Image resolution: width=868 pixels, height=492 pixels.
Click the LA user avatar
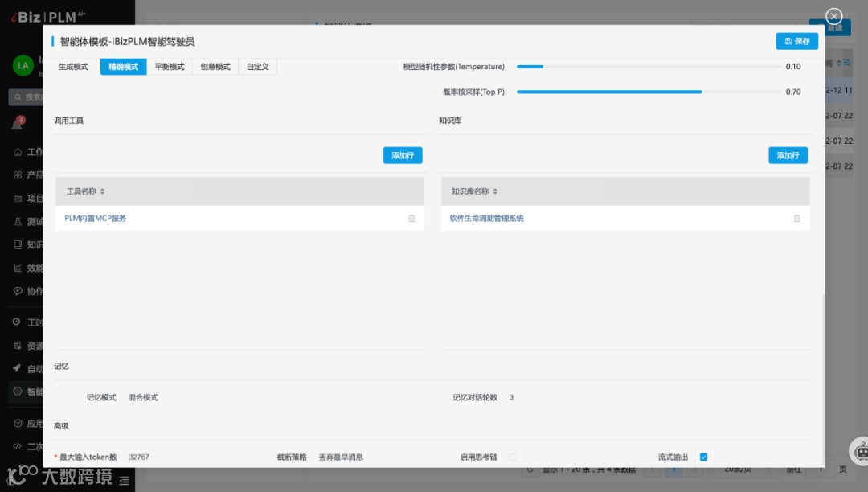click(23, 65)
